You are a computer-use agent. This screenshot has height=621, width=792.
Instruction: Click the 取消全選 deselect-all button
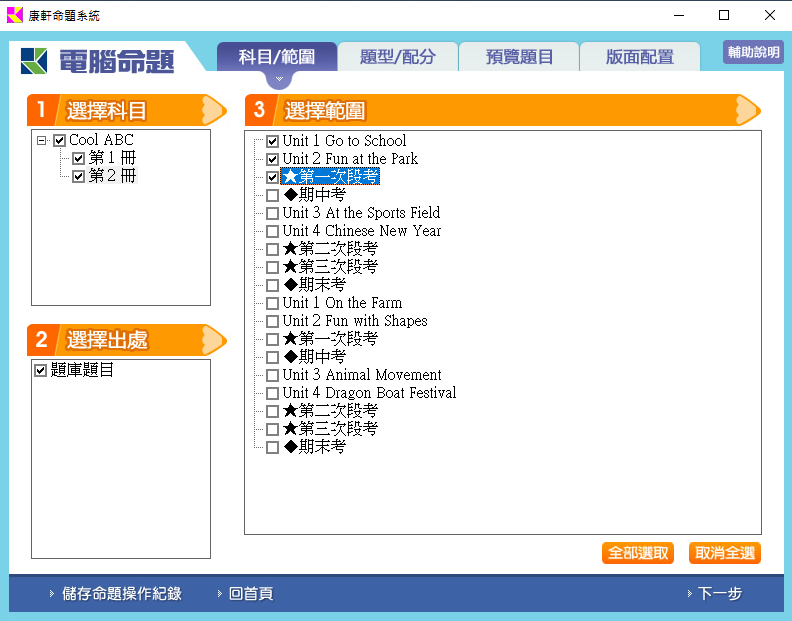coord(725,553)
